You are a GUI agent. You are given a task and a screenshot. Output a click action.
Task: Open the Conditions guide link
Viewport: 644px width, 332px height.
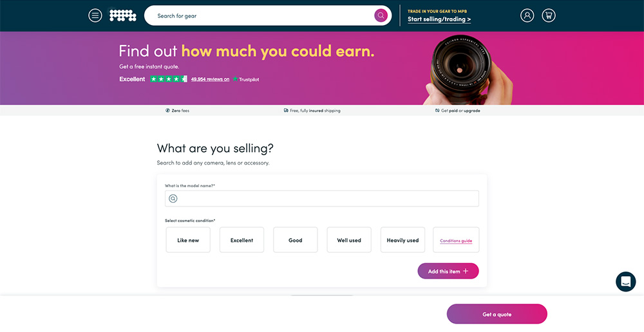point(456,241)
